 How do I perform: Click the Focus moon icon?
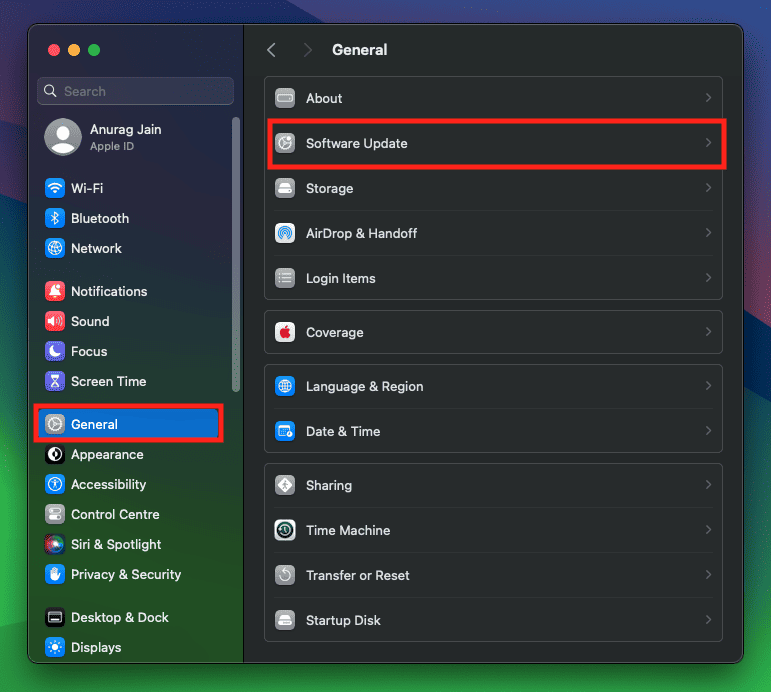pyautogui.click(x=55, y=351)
